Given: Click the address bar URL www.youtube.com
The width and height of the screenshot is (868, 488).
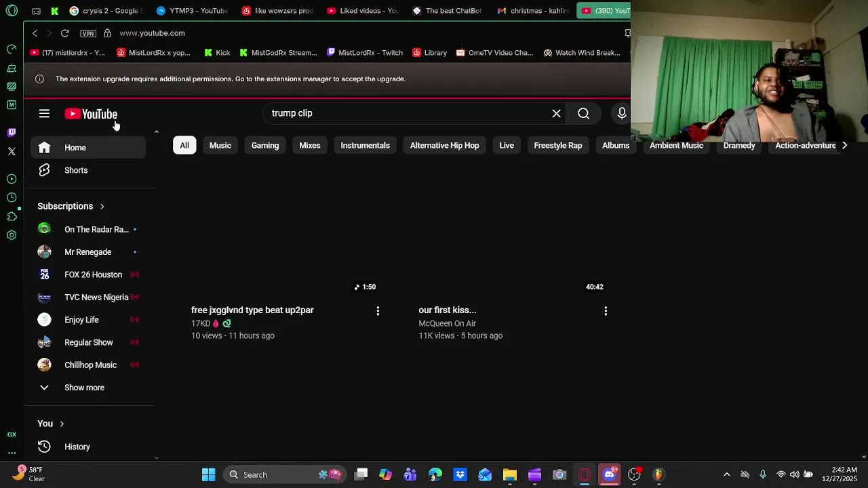Looking at the screenshot, I should (152, 33).
